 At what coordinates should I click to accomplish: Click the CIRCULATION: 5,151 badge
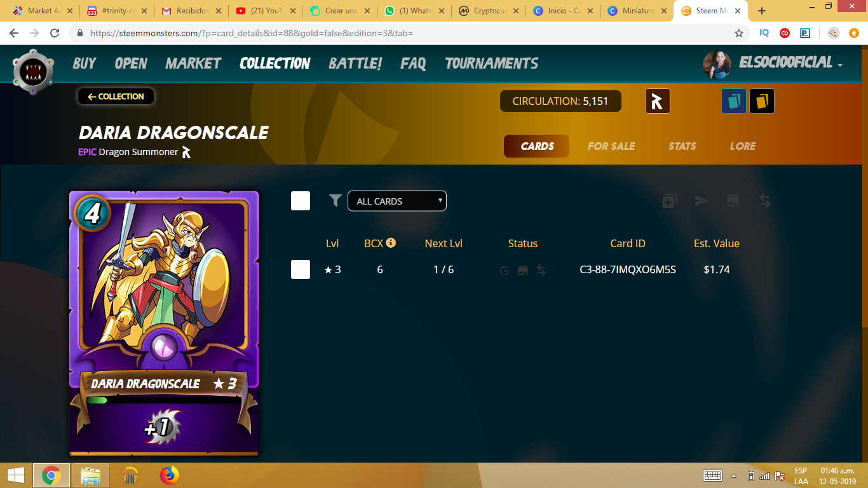(560, 101)
